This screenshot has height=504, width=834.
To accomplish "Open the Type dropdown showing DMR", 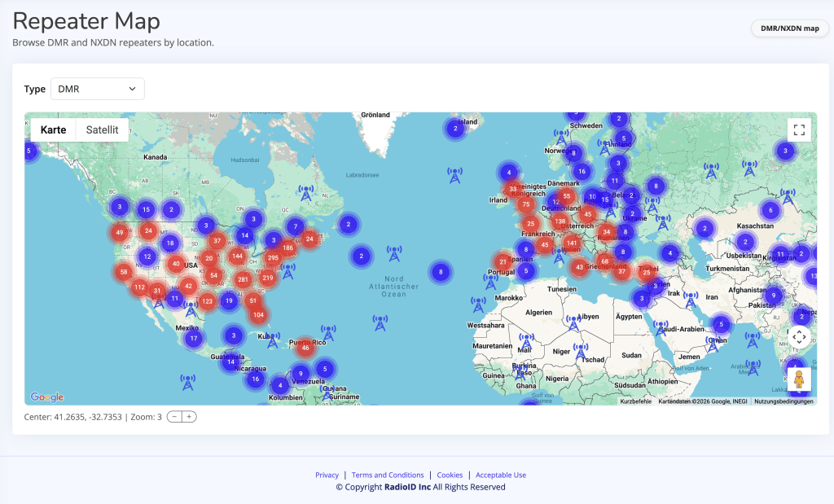I will click(97, 89).
